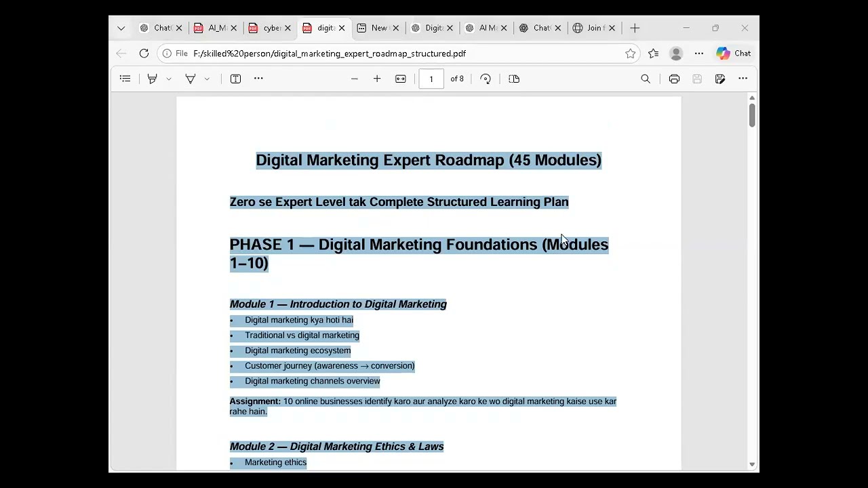
Task: Click "Module 1 — Introduction to Digital Marketing" heading
Action: coord(338,304)
